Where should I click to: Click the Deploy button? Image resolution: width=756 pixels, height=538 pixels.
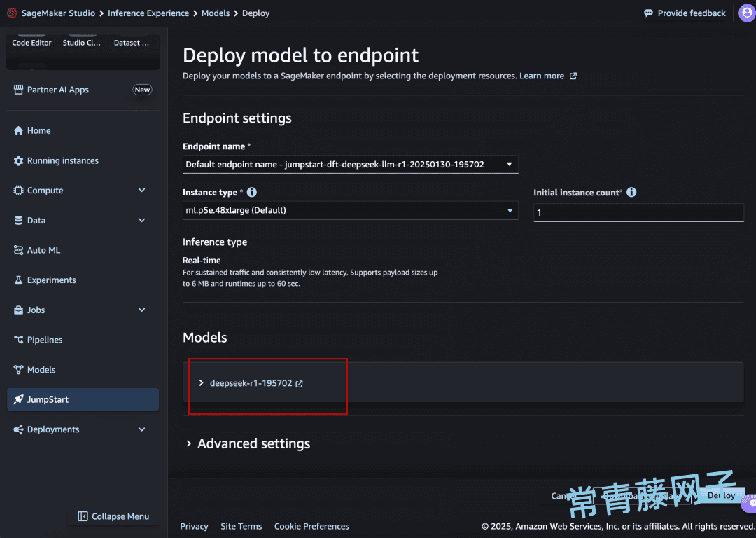coord(721,495)
